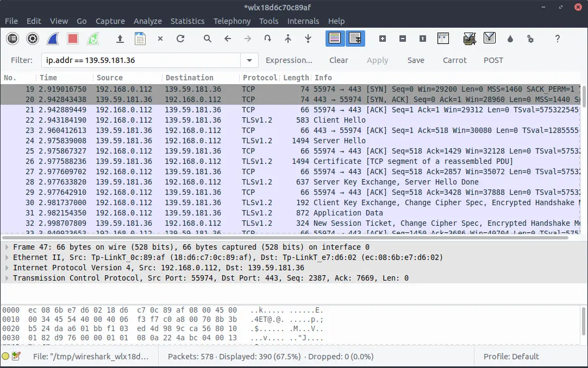The height and width of the screenshot is (368, 588).
Task: Expand the Internet Protocol Version 4 row
Action: tap(5, 267)
